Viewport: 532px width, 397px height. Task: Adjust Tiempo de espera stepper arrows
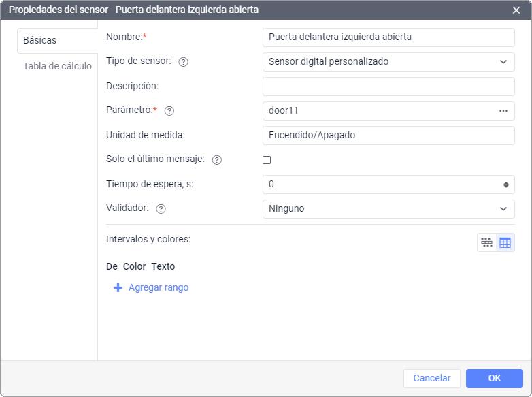[506, 185]
